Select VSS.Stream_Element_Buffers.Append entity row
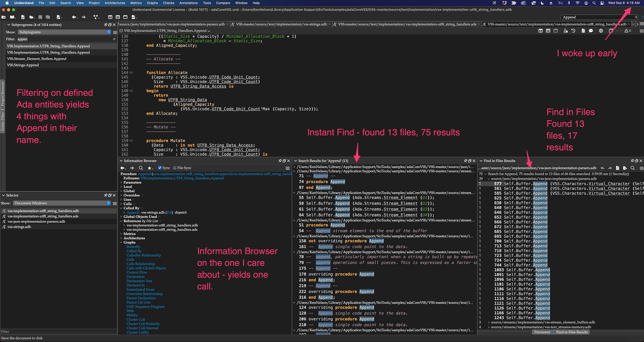 pyautogui.click(x=61, y=59)
